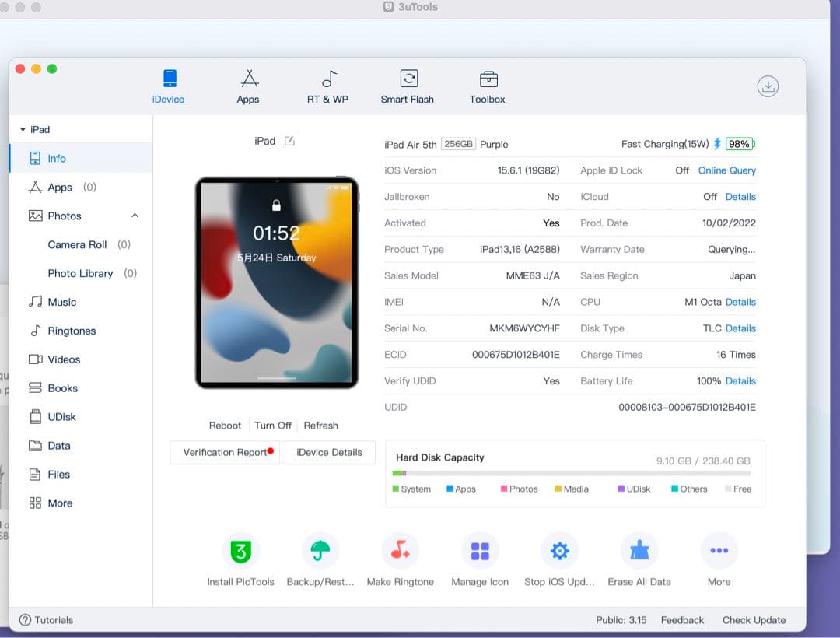This screenshot has width=840, height=638.
Task: Open iDevice Details
Action: [329, 452]
